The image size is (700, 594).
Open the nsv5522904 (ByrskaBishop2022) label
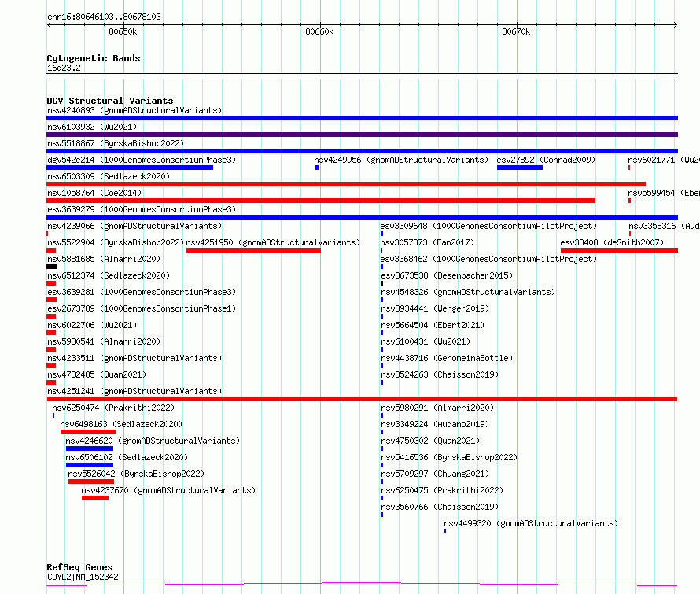[x=116, y=242]
